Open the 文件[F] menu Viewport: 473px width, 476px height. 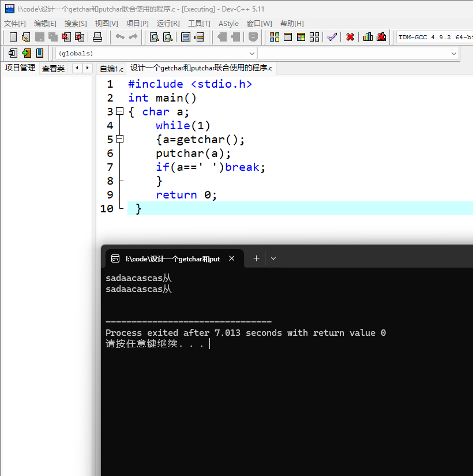15,24
